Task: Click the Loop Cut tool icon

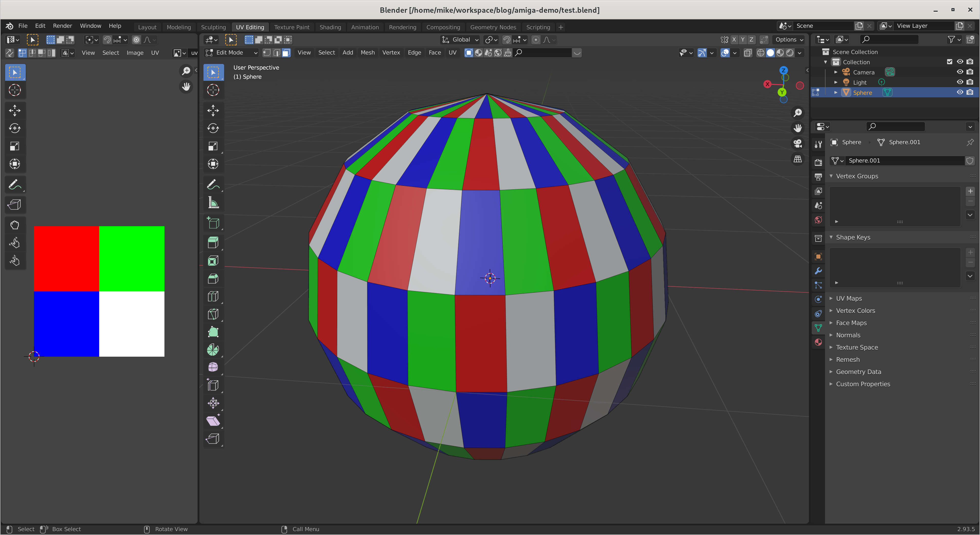Action: click(x=213, y=297)
